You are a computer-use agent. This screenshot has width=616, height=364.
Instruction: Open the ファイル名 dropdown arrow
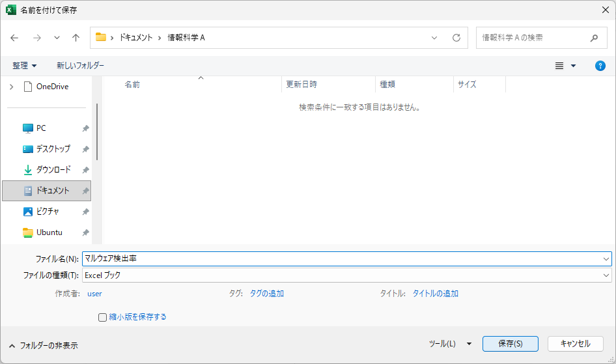606,259
